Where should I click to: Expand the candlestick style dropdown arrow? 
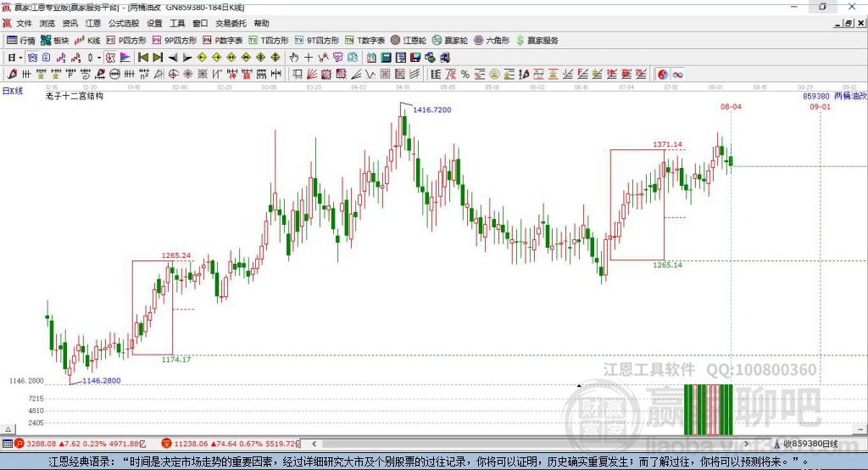pos(99,58)
